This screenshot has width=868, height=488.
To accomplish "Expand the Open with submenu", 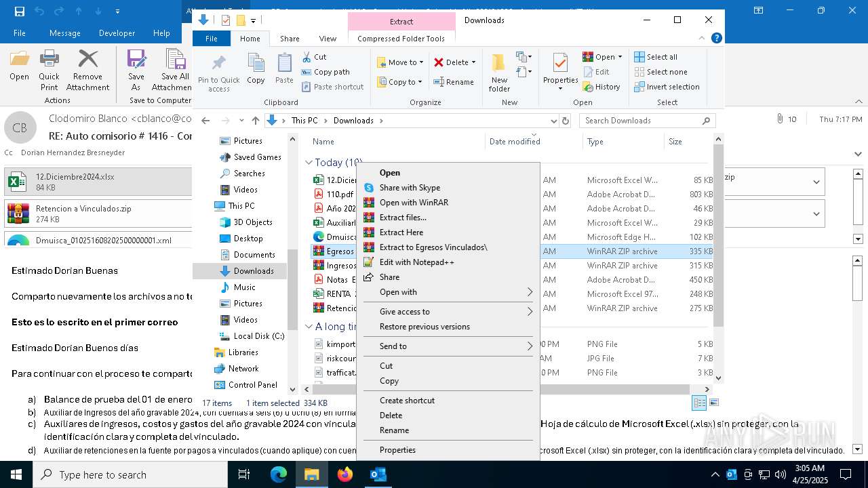I will tap(448, 292).
